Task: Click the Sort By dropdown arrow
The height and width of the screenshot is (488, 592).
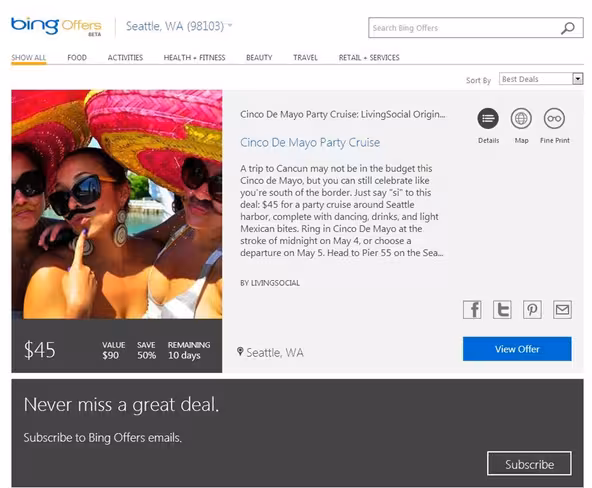Action: pyautogui.click(x=577, y=79)
